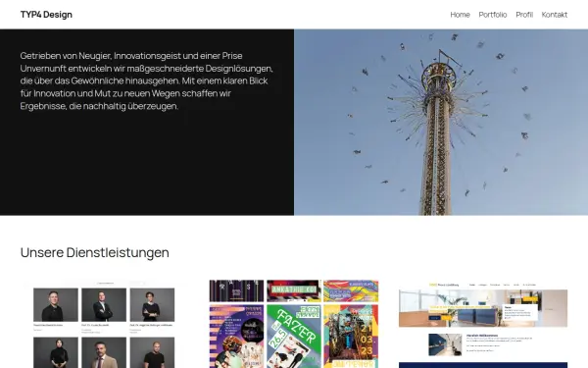
Task: Open the Profil navigation link
Action: (524, 15)
